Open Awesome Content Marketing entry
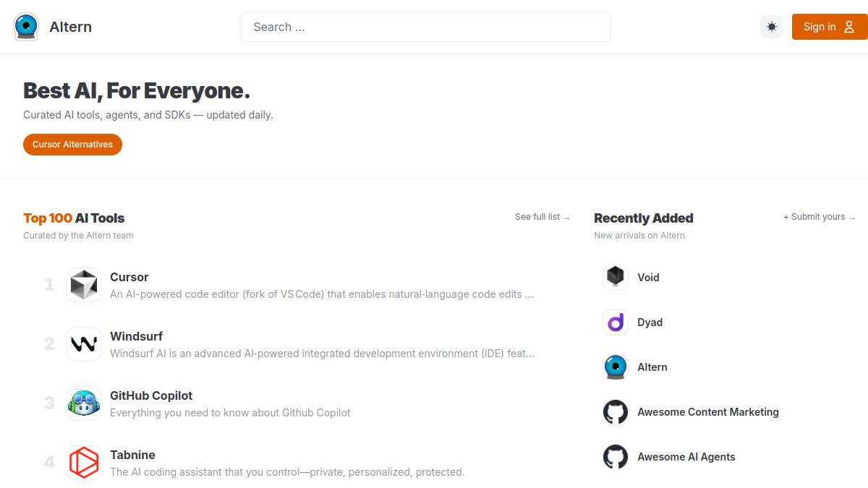 pyautogui.click(x=708, y=412)
